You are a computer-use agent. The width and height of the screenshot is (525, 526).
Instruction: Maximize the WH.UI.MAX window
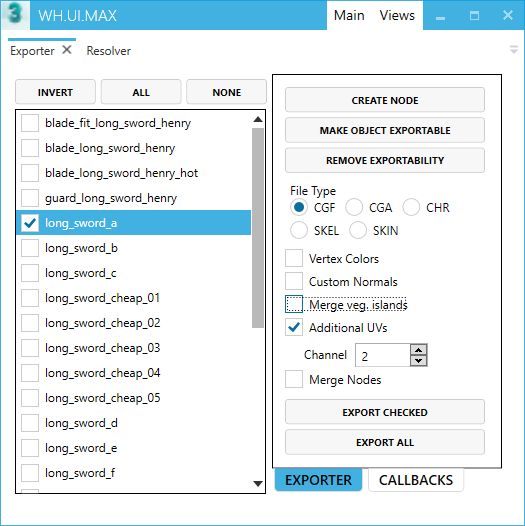474,15
